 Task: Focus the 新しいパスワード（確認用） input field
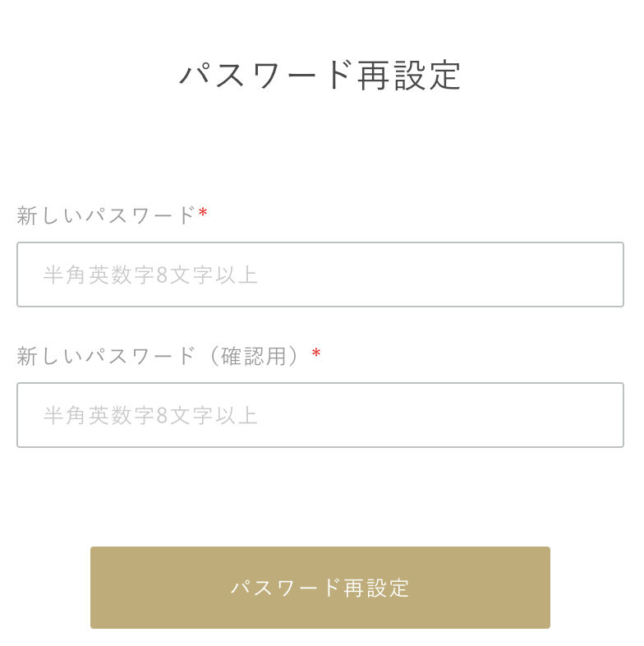tap(320, 415)
